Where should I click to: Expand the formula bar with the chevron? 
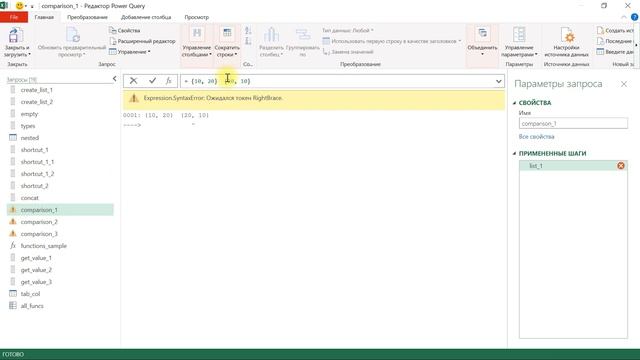(498, 81)
